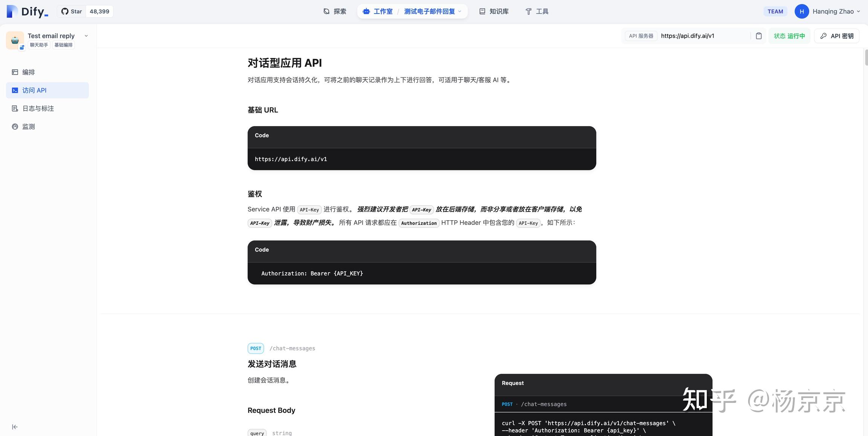This screenshot has height=436, width=868.
Task: Copy the API server URL with the copy icon
Action: [758, 35]
